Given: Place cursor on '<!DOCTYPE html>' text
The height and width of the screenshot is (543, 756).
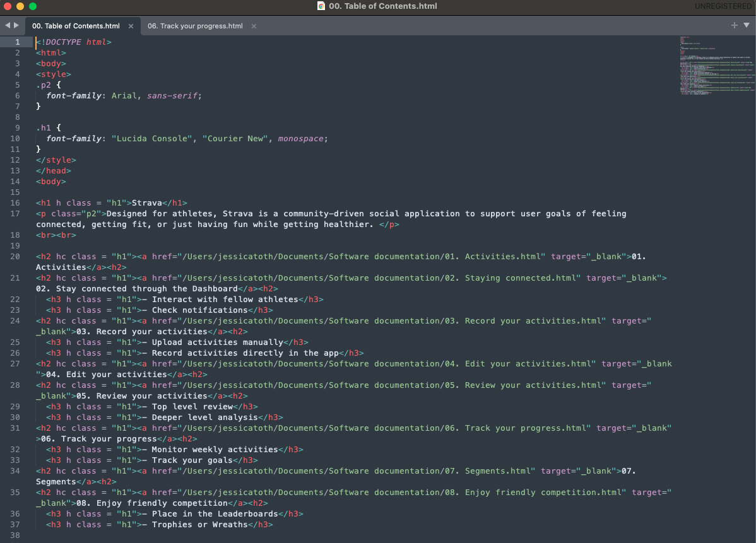Looking at the screenshot, I should [x=74, y=42].
